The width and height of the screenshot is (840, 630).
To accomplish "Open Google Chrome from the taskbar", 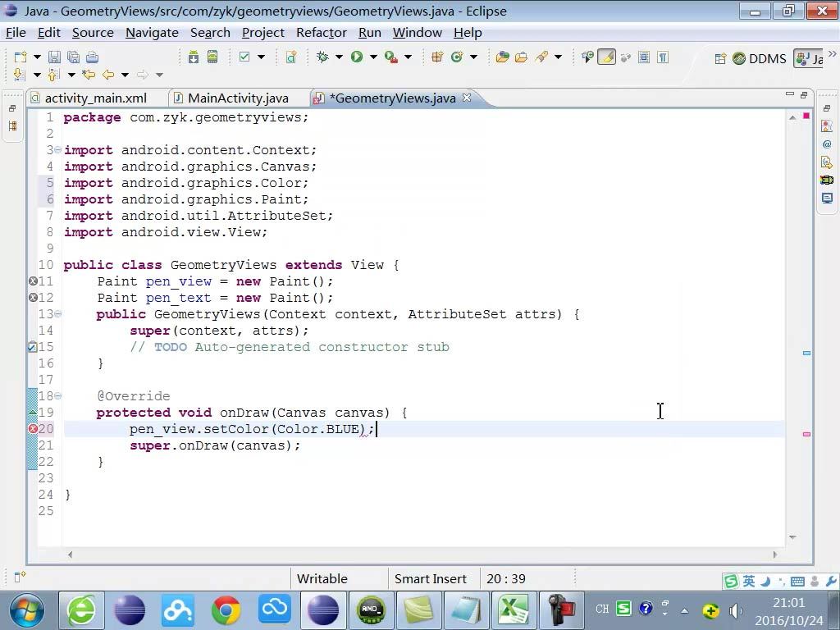I will 226,610.
